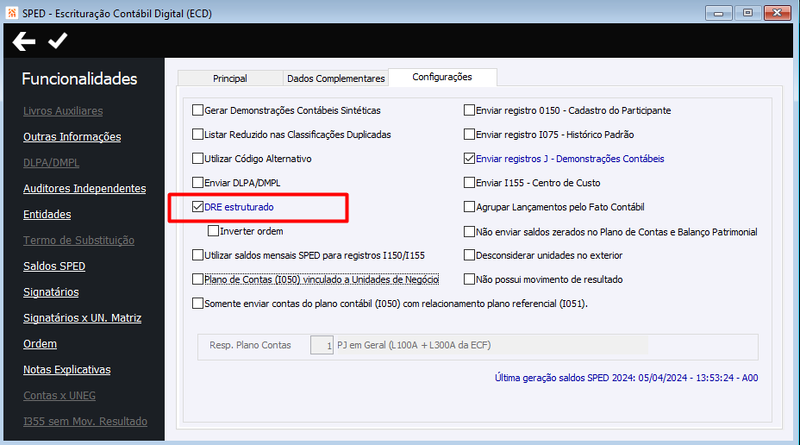Click the PJ em Geral description field
The width and height of the screenshot is (800, 445).
coord(491,345)
